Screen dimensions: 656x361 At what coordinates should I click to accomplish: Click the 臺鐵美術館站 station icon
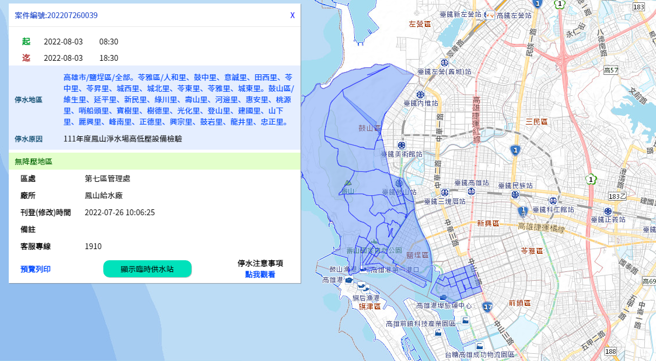[x=401, y=145]
